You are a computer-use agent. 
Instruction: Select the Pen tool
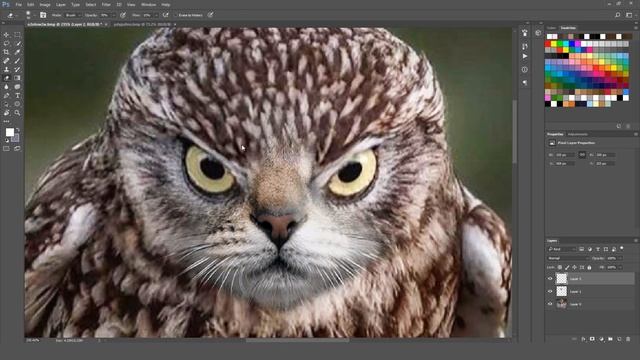click(x=7, y=96)
